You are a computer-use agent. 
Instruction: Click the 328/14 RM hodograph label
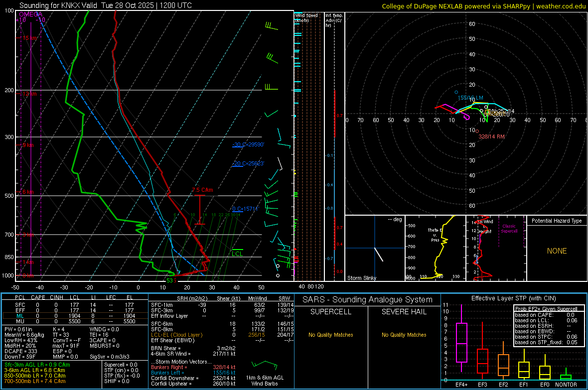[491, 137]
